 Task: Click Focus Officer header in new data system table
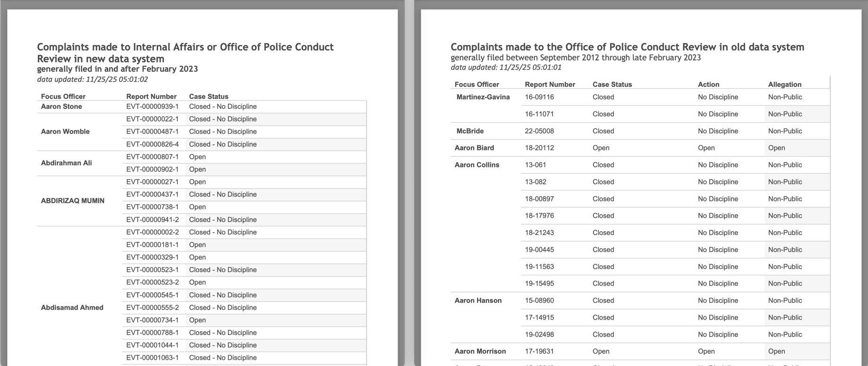63,96
